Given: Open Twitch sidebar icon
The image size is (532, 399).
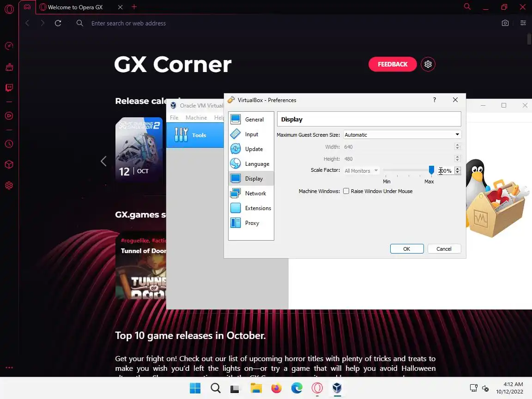Looking at the screenshot, I should 9,88.
